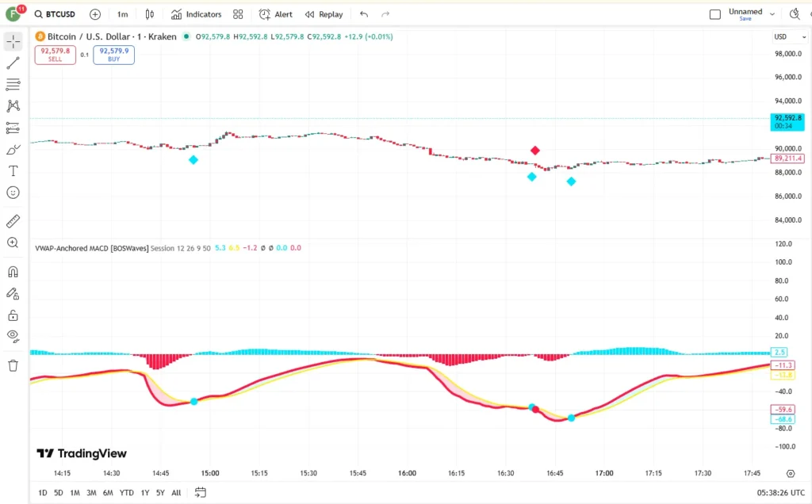Open the Fibonacci retracement tool
Viewport: 812px width, 504px height.
[13, 85]
